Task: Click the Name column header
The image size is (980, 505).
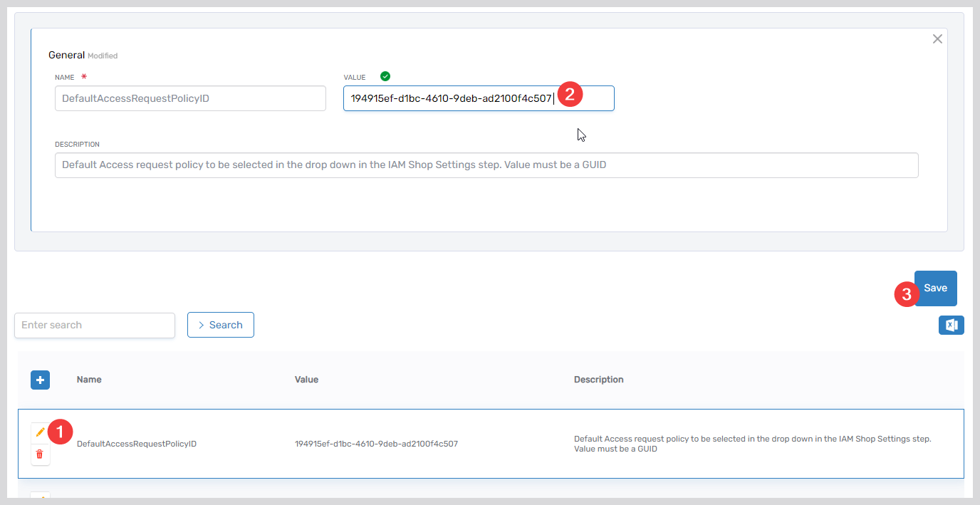Action: pos(89,380)
